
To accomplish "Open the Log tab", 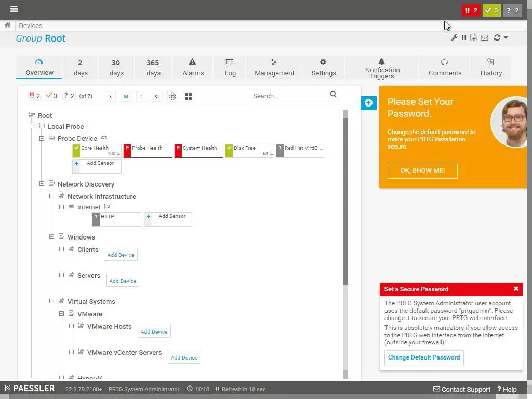I will tap(230, 68).
